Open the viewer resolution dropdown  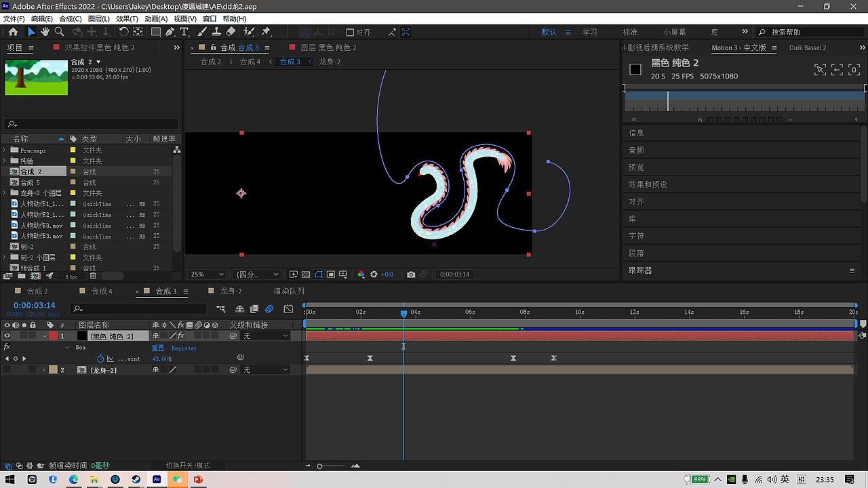[257, 274]
